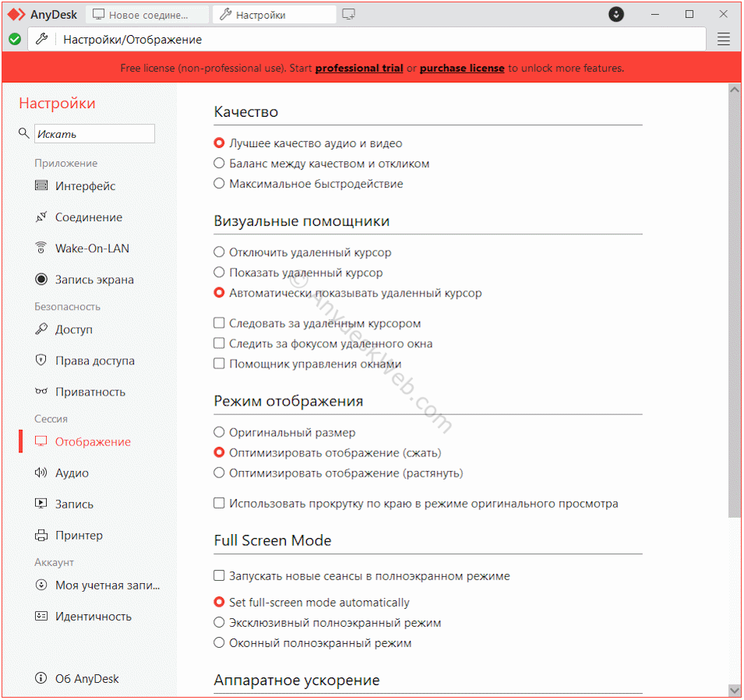Click the scrollbar up arrow

(735, 90)
